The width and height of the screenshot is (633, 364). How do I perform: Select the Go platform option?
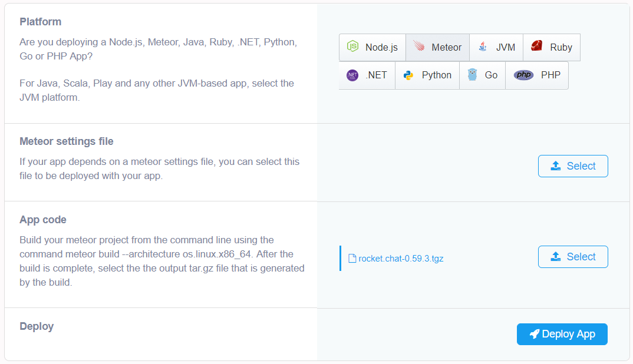pos(483,75)
